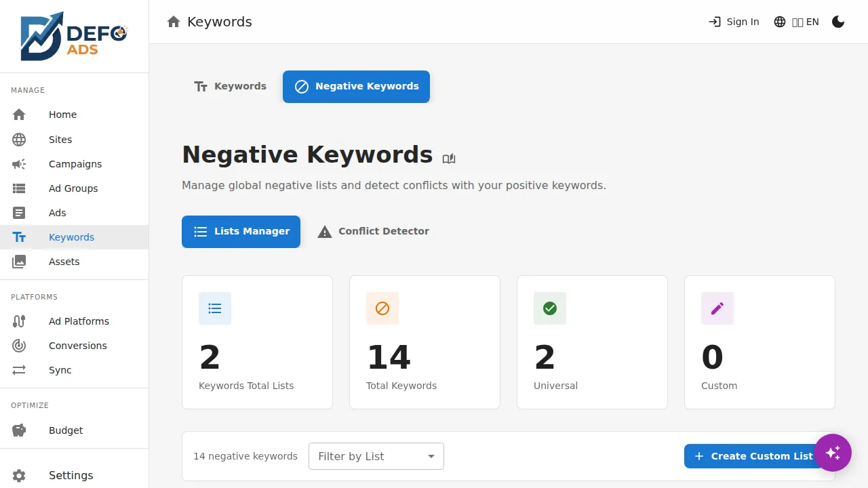This screenshot has width=868, height=488.
Task: Click the 'Total Keywords' card label
Action: [401, 386]
